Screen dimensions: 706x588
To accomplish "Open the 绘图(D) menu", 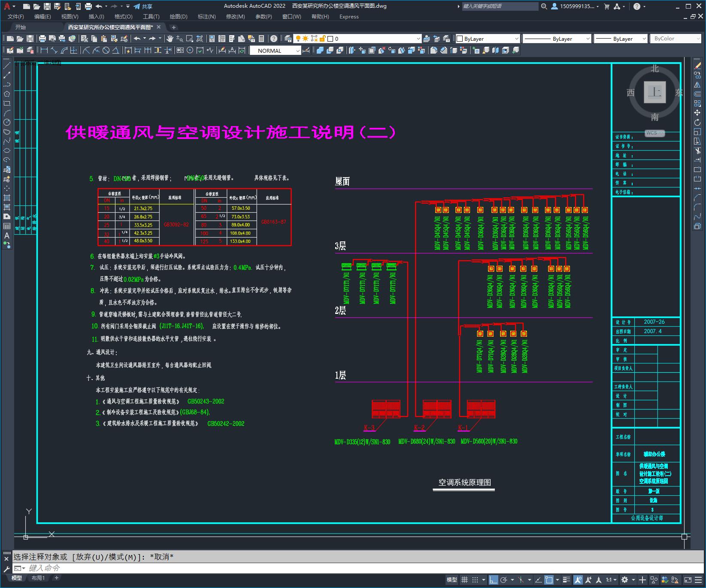I will (x=179, y=17).
